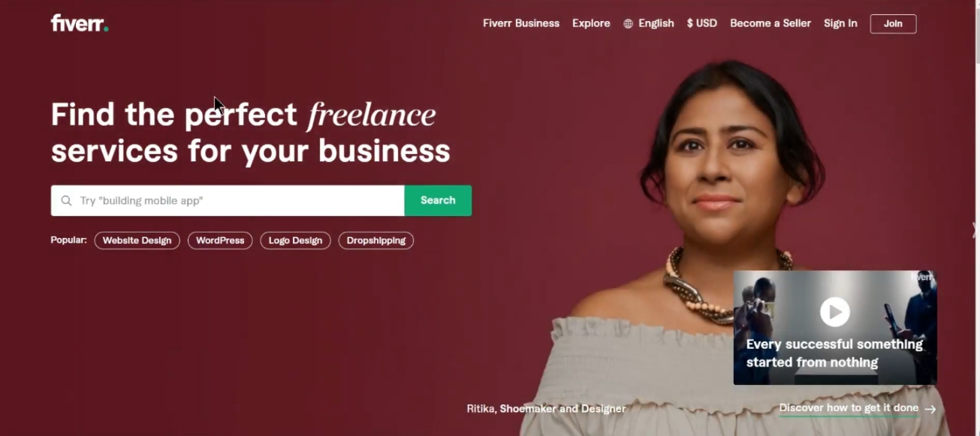This screenshot has width=980, height=436.
Task: Select the WordPress popular tag
Action: point(220,240)
